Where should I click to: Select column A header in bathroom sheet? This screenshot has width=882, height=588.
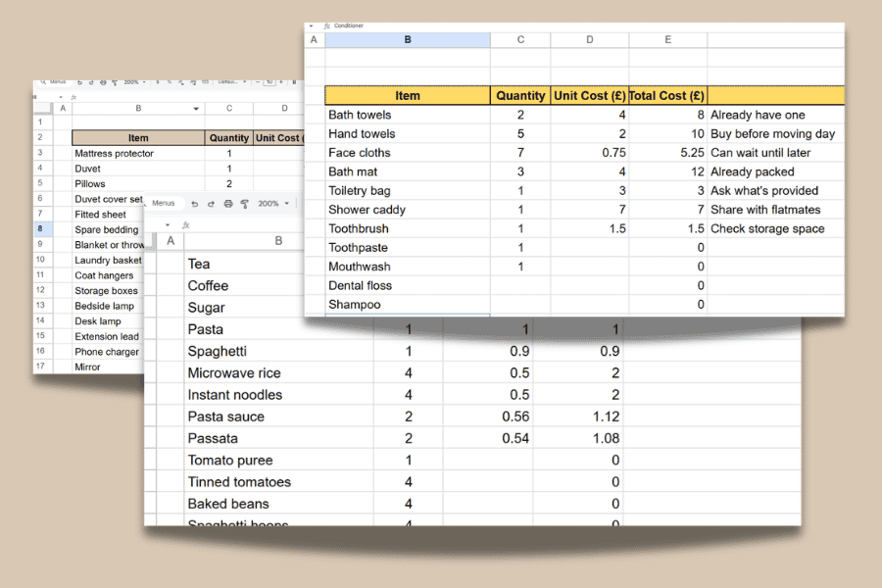(x=314, y=40)
